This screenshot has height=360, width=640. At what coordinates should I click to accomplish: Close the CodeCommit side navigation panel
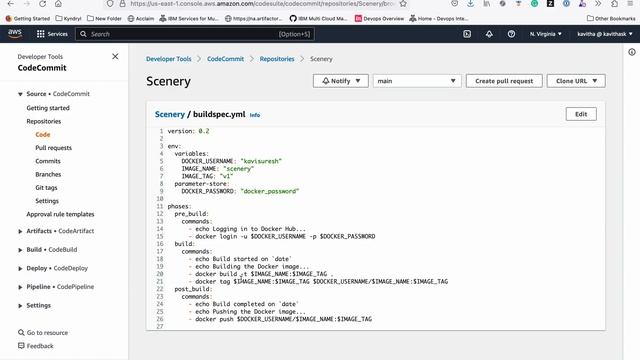pos(115,56)
